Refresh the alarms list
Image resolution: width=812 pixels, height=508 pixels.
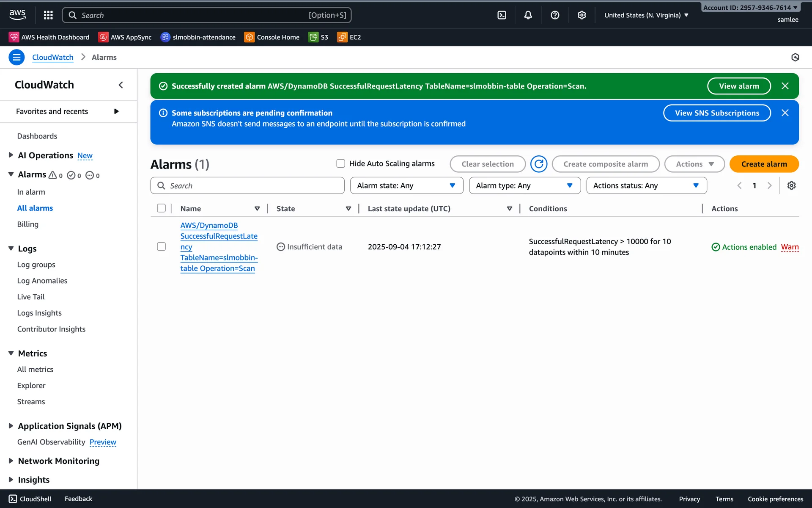coord(539,164)
